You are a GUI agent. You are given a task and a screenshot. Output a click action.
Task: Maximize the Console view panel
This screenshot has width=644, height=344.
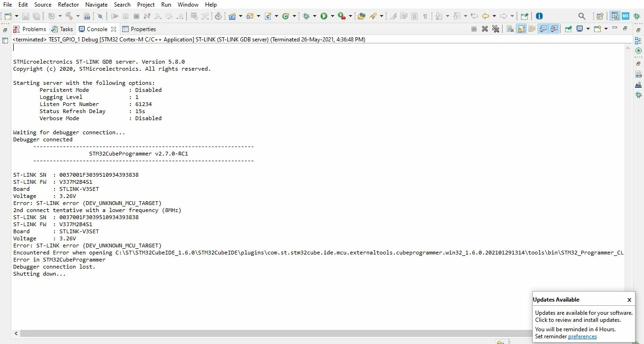pos(625,28)
